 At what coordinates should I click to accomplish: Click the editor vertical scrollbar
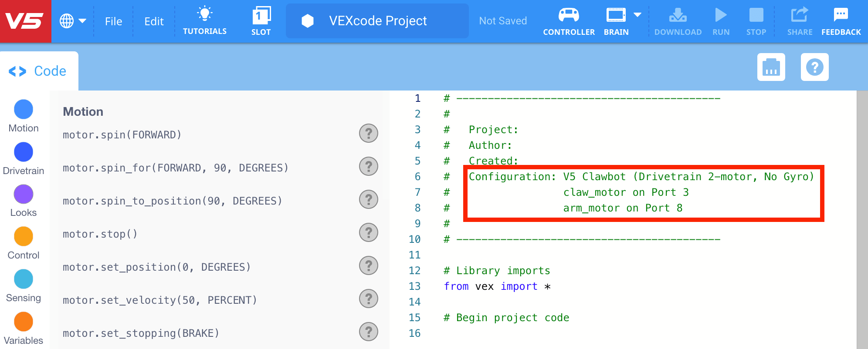click(x=862, y=220)
